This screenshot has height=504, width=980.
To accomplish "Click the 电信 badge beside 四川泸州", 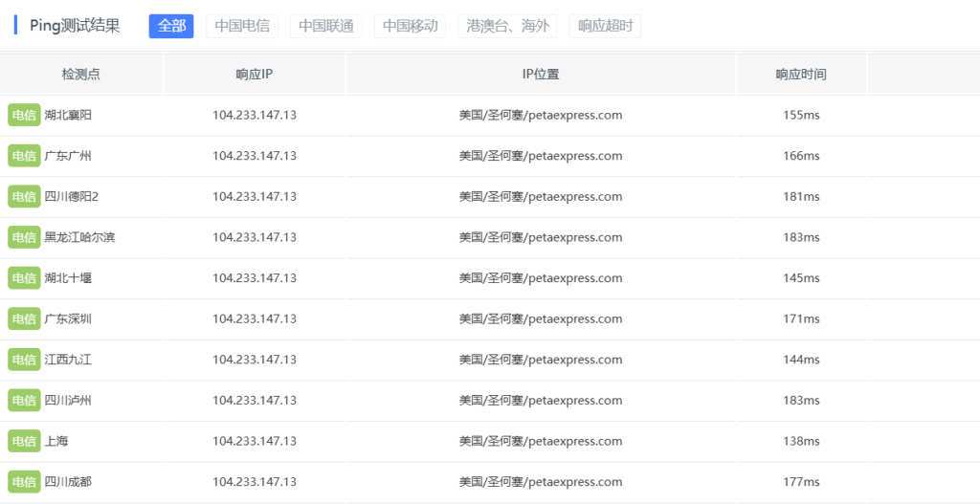I will click(24, 401).
